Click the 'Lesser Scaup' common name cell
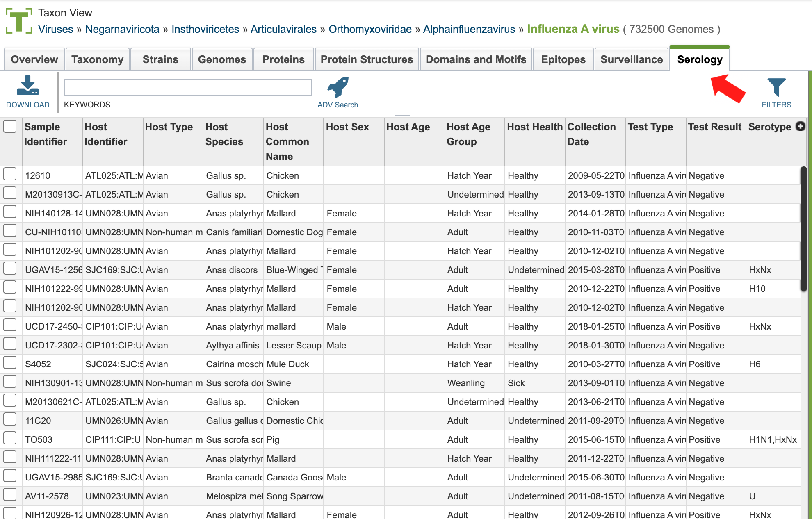Viewport: 812px width, 519px height. click(294, 345)
